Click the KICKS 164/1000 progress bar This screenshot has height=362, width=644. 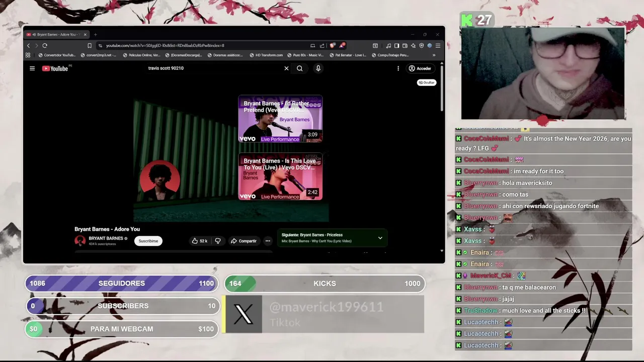[x=325, y=284]
